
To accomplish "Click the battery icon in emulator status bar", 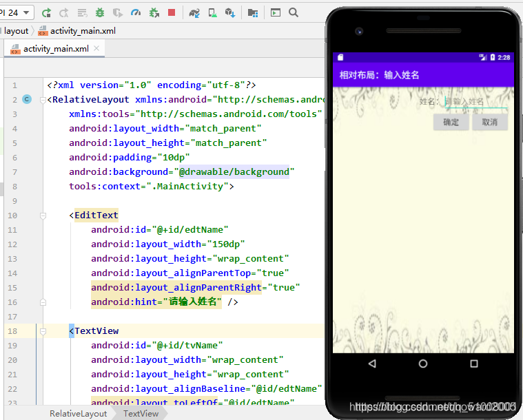I will click(x=493, y=57).
